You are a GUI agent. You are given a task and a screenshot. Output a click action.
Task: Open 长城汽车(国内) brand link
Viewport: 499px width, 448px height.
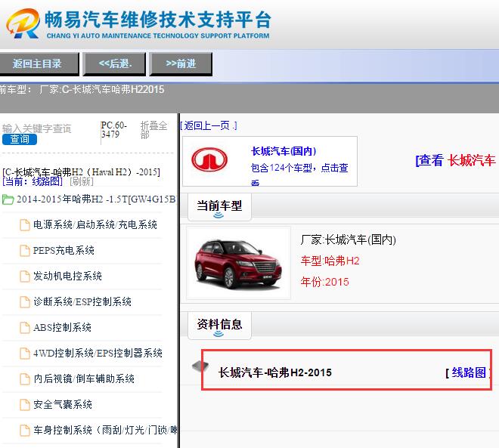click(x=284, y=151)
